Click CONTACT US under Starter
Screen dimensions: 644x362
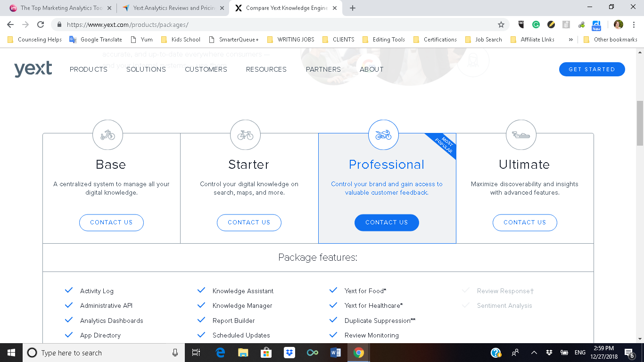coord(249,222)
